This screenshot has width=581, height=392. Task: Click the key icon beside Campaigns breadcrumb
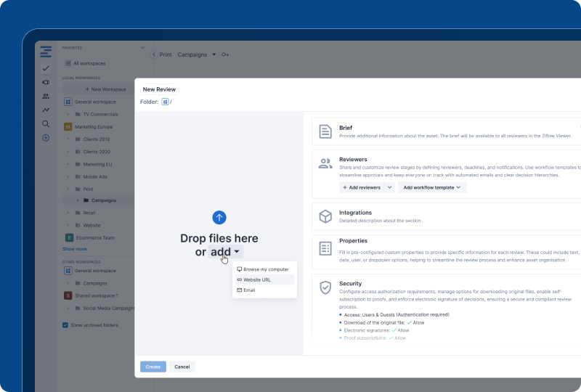pyautogui.click(x=225, y=54)
